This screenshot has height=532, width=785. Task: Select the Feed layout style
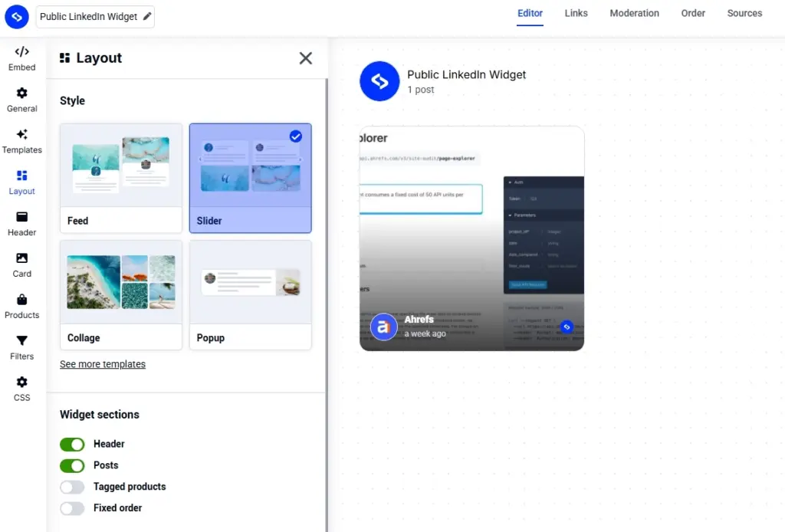(x=120, y=178)
